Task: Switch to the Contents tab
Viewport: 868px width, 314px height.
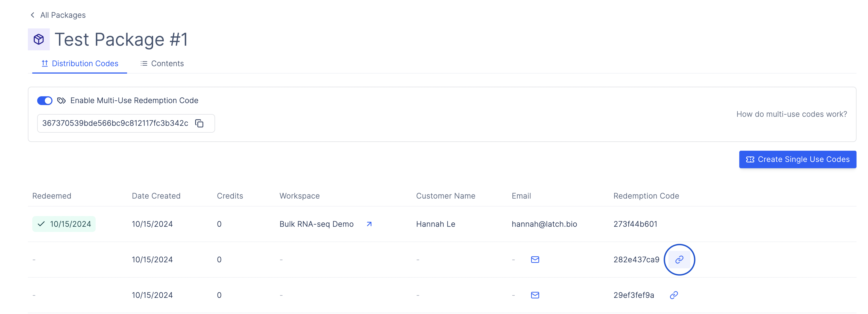Action: (162, 63)
